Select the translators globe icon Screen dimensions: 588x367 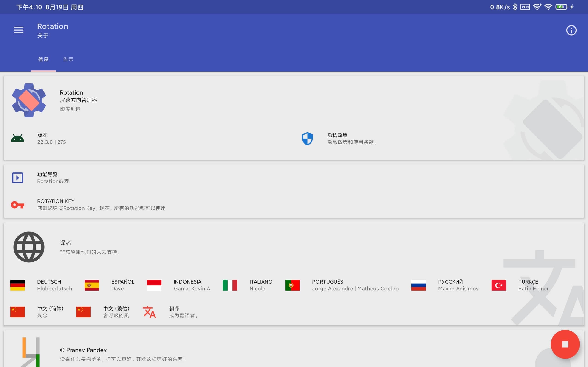click(x=29, y=247)
